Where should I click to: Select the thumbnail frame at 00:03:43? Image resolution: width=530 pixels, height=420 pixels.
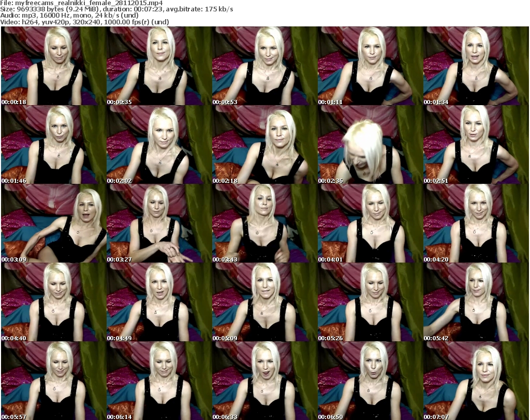point(264,224)
